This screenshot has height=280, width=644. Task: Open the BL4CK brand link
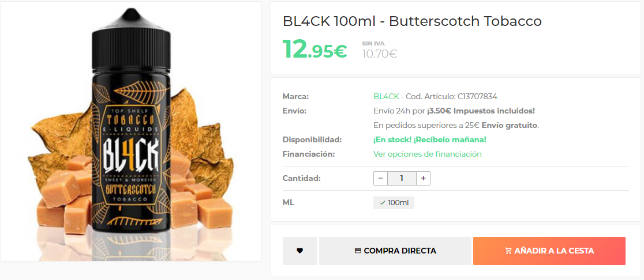386,96
